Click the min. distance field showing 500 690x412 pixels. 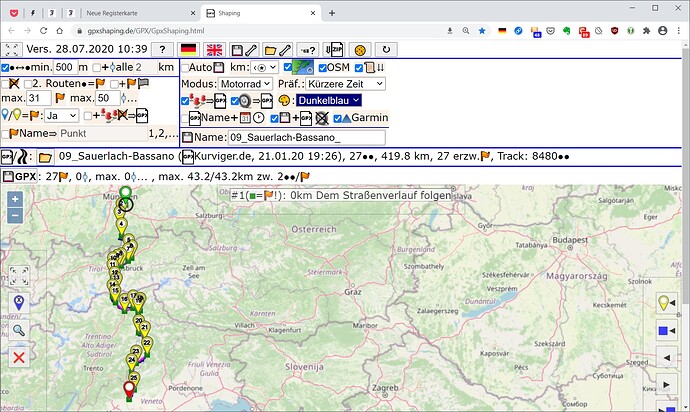(65, 67)
